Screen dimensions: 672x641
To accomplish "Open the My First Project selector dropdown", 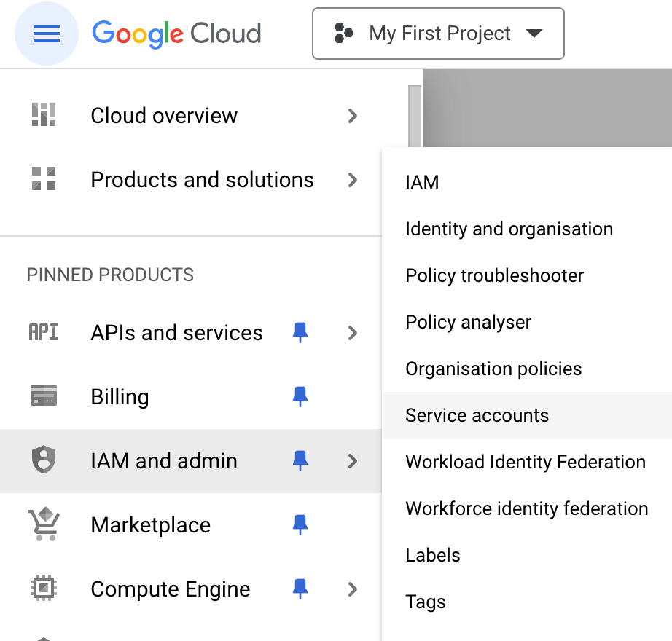I will pos(438,34).
